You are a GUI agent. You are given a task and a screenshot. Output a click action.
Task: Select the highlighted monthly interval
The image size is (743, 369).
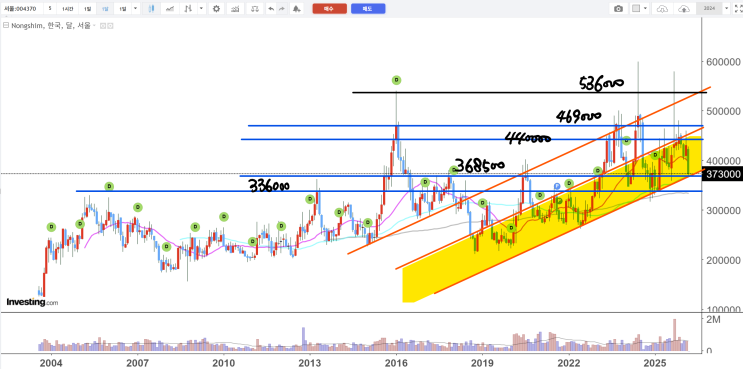point(104,9)
